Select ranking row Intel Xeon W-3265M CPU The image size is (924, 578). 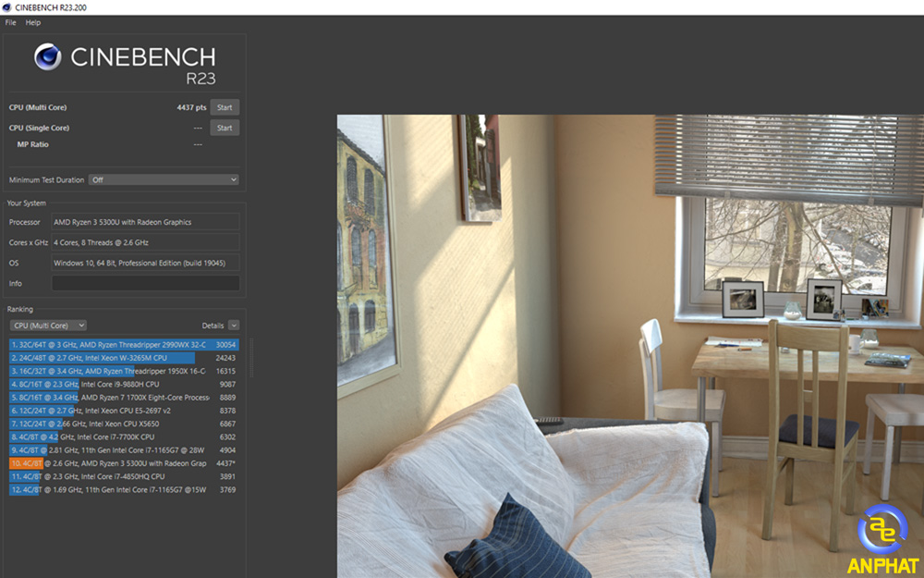pos(124,358)
